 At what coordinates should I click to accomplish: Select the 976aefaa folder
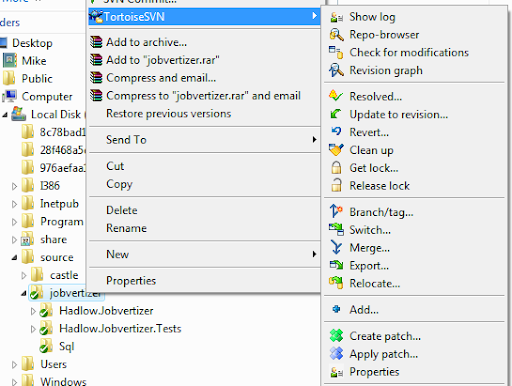(63, 168)
